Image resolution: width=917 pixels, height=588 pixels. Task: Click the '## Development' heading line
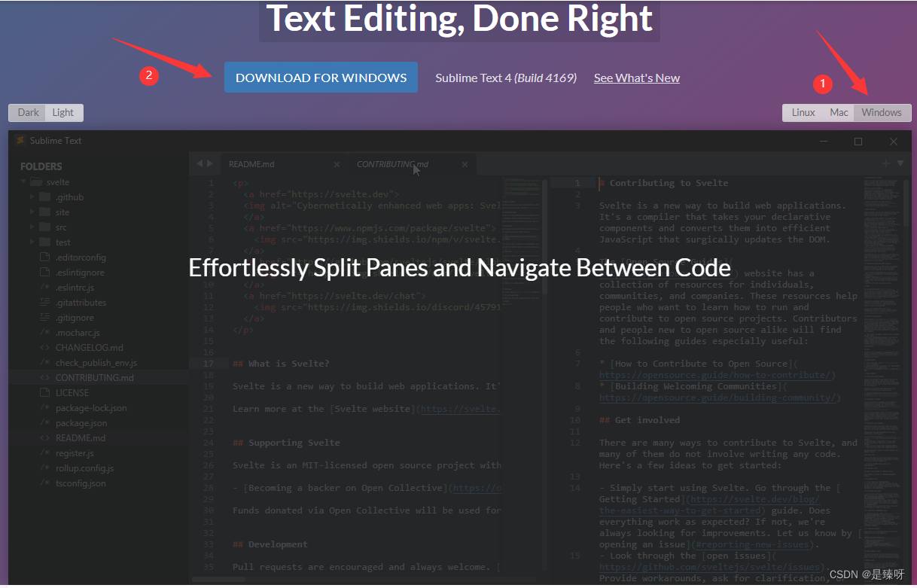tap(271, 544)
